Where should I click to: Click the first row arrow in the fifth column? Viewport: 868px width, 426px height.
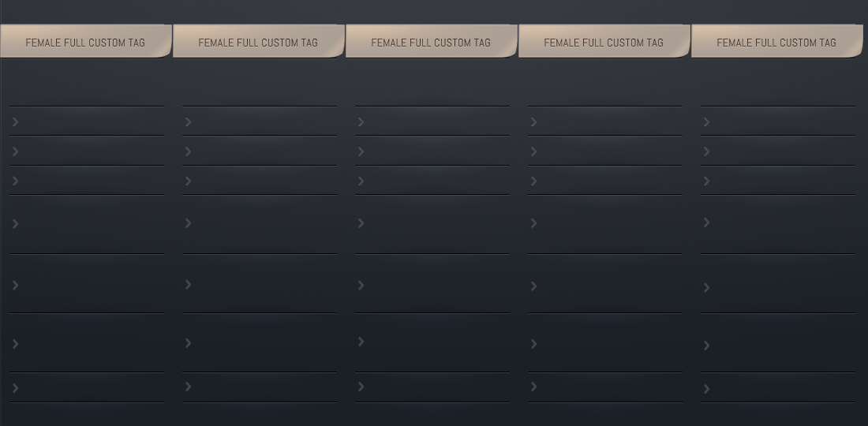(x=706, y=121)
